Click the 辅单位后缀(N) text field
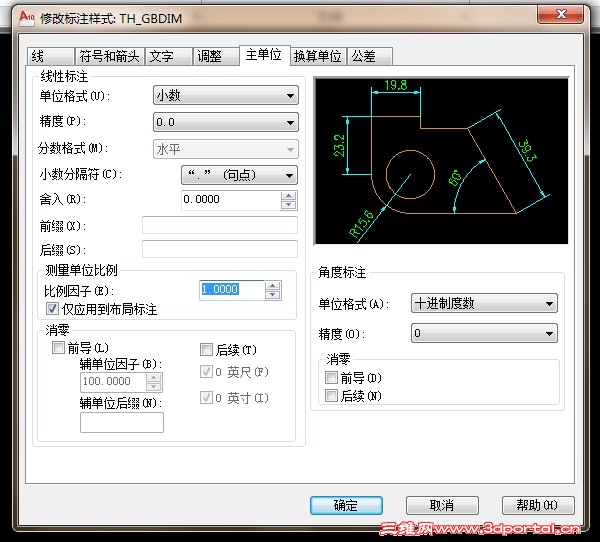Screen dimensions: 600x542 122,422
